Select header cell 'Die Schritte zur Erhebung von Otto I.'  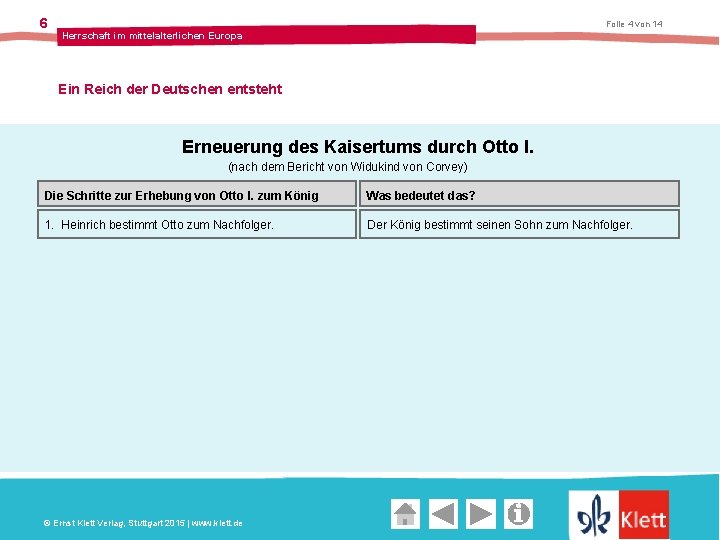pos(197,195)
